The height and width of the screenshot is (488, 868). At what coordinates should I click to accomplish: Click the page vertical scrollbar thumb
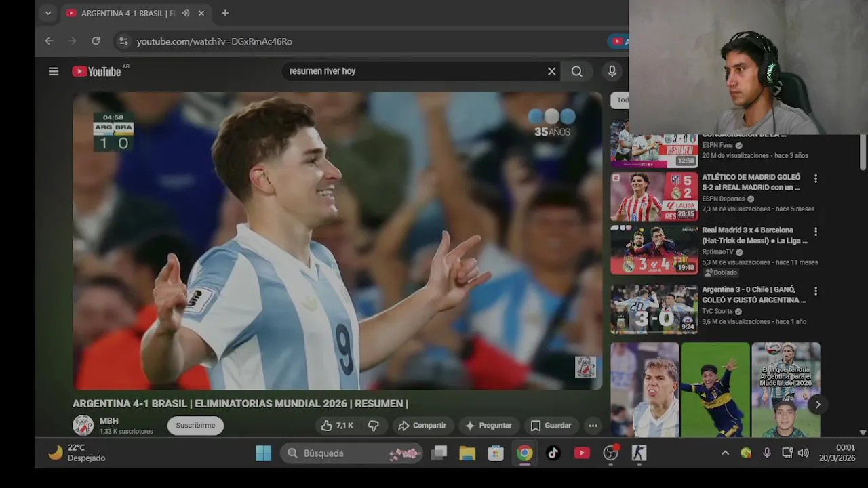863,152
